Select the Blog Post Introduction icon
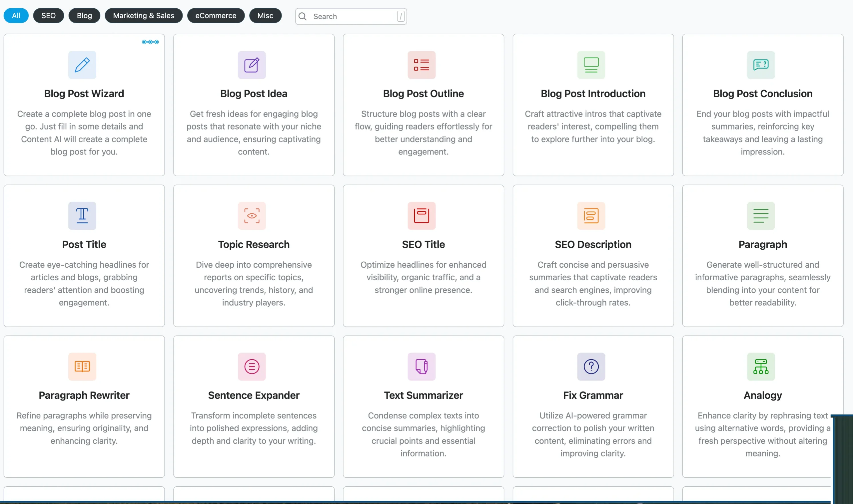This screenshot has width=853, height=504. 591,65
